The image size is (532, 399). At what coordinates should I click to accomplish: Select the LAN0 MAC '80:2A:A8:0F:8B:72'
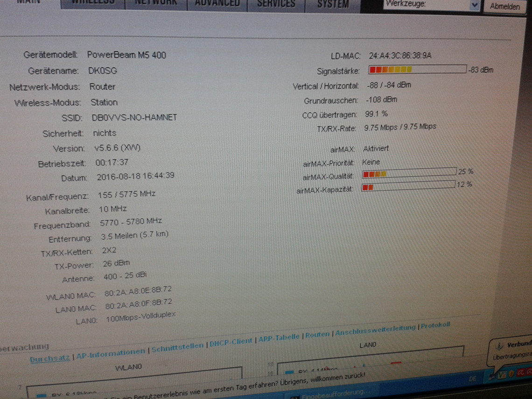(x=139, y=304)
